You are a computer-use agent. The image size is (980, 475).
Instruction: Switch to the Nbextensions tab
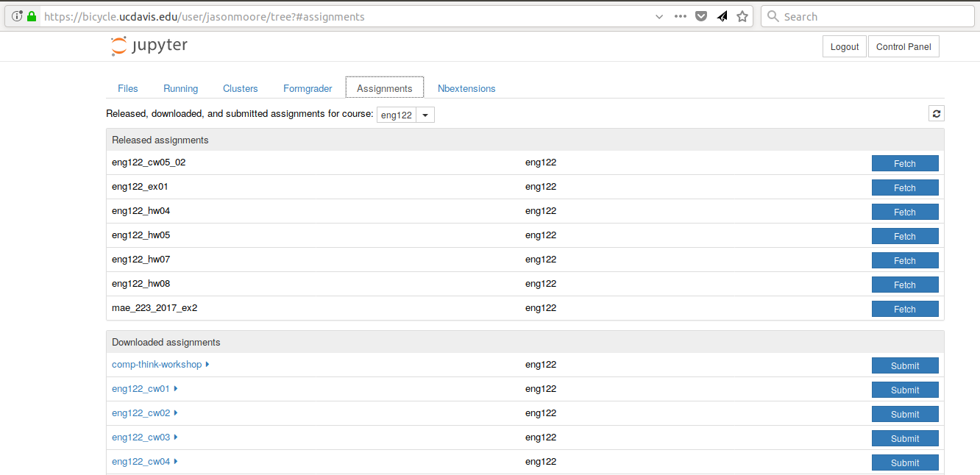466,88
